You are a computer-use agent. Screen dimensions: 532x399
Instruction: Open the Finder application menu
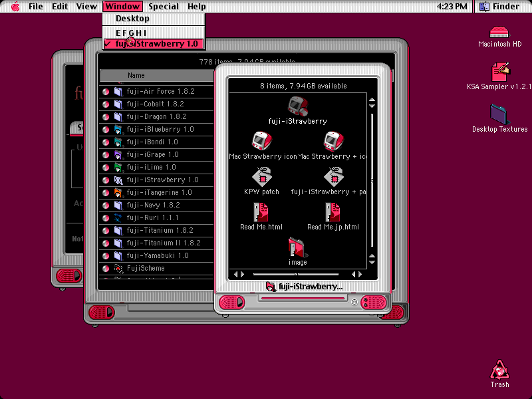click(501, 7)
